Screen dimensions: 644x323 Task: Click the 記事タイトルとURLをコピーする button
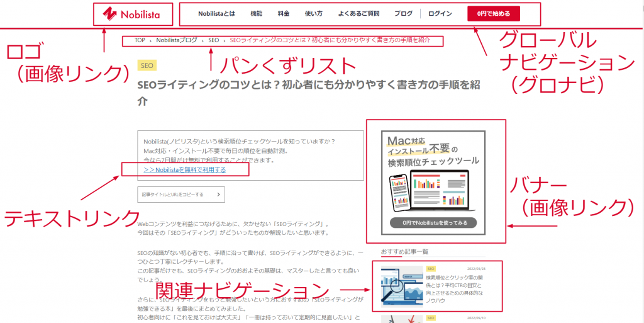(x=181, y=195)
